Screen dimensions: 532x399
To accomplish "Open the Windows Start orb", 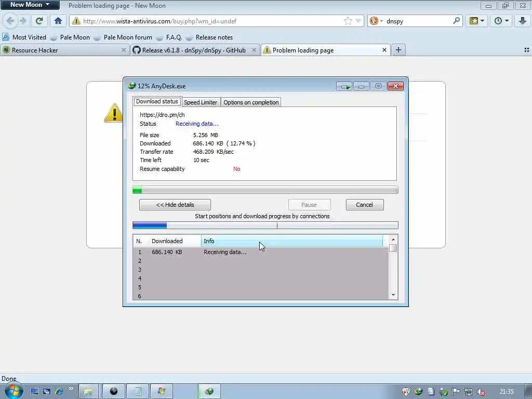I will (13, 391).
